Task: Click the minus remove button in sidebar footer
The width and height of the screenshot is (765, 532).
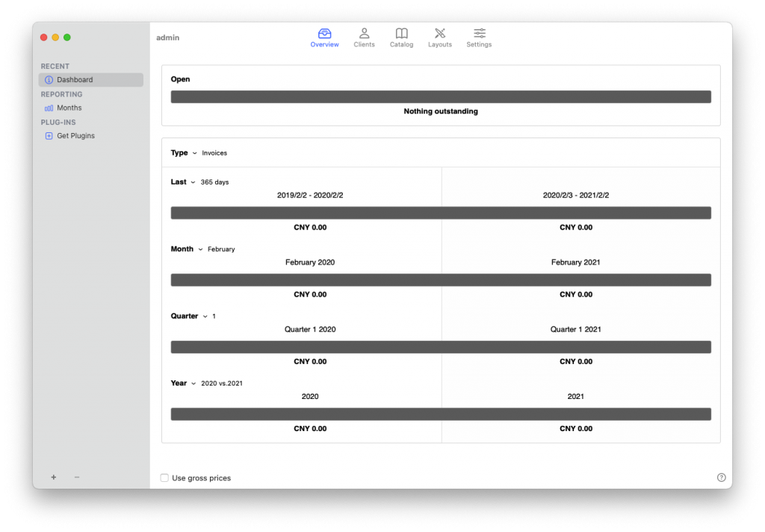Action: click(x=77, y=477)
